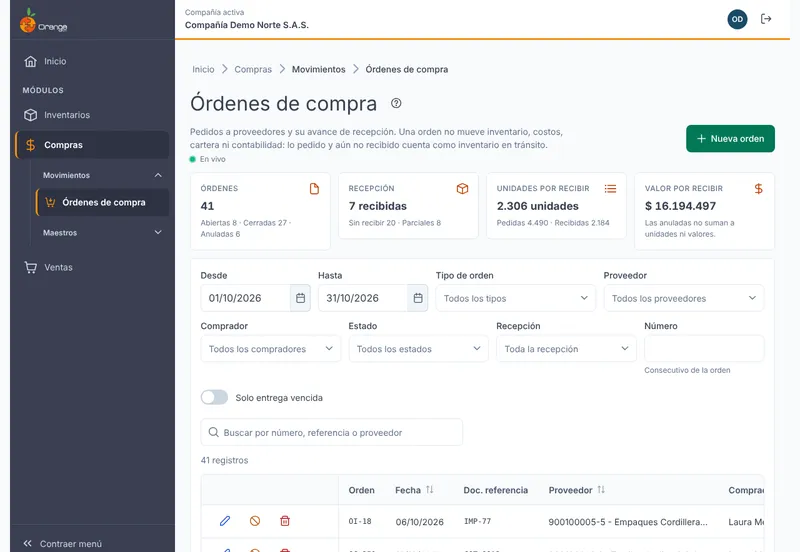Sort by Proveedor column arrows
The image size is (800, 552).
point(601,490)
